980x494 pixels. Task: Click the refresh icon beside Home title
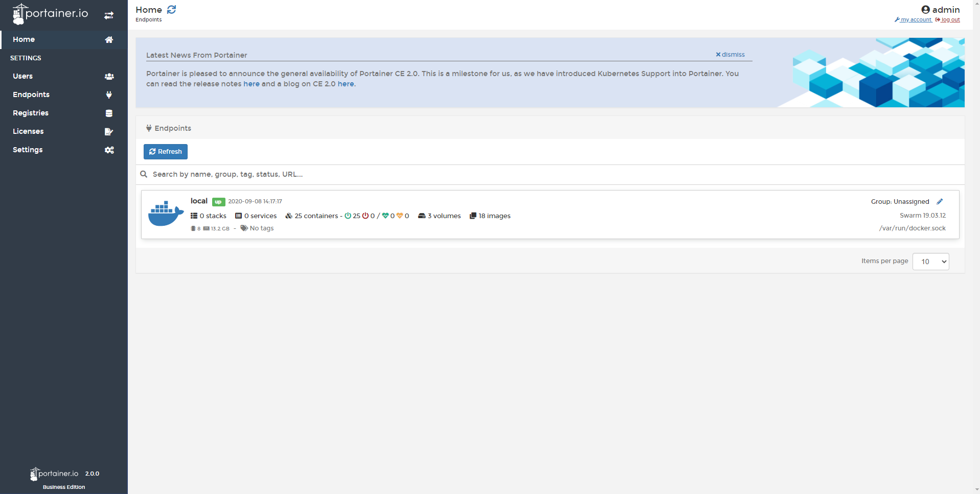coord(172,10)
